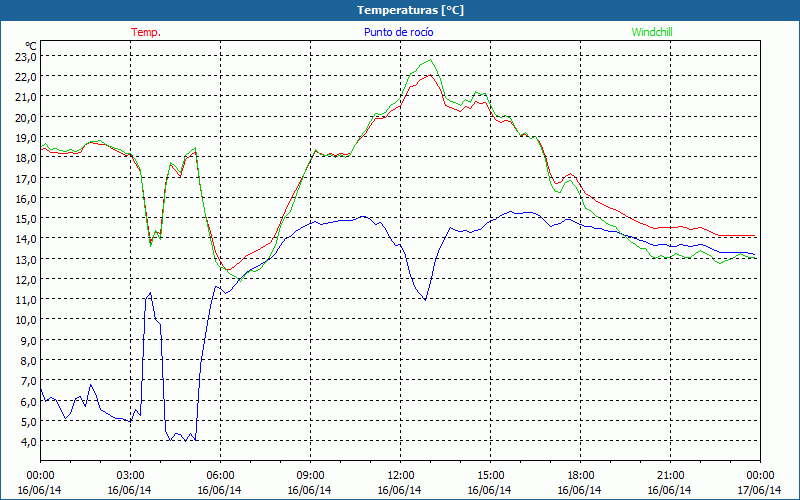Click the '°C' unit label on the y-axis

coord(31,46)
